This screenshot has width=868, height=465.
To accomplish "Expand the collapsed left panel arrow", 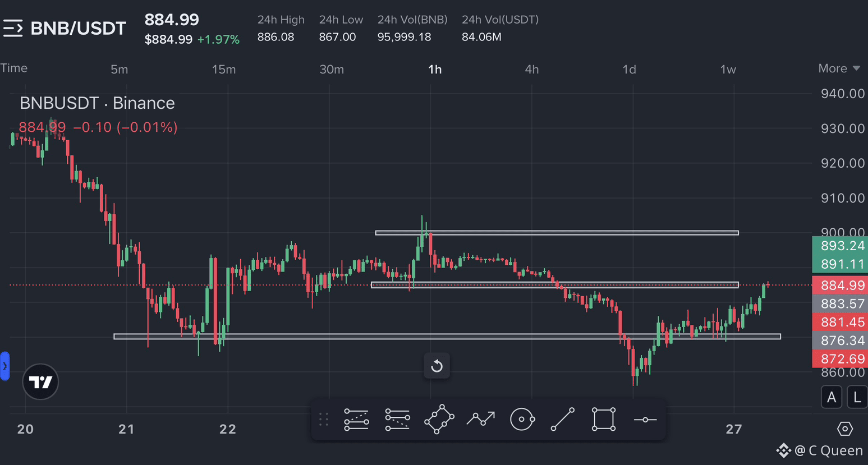I will (4, 366).
